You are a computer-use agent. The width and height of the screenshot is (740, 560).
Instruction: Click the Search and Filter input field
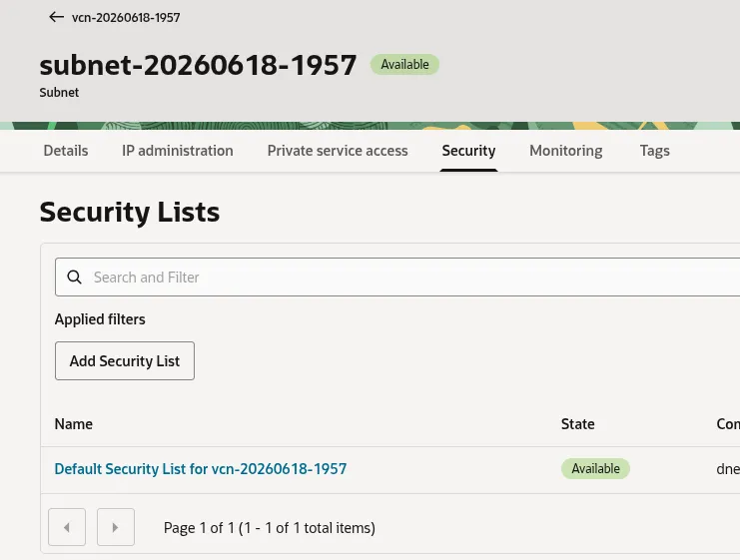[397, 277]
